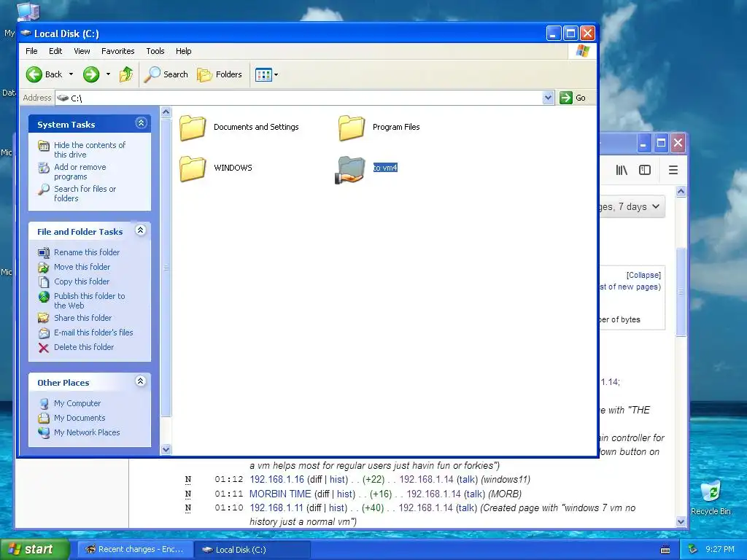Collapse the File and Folder Tasks panel
This screenshot has height=560, width=747.
click(141, 230)
